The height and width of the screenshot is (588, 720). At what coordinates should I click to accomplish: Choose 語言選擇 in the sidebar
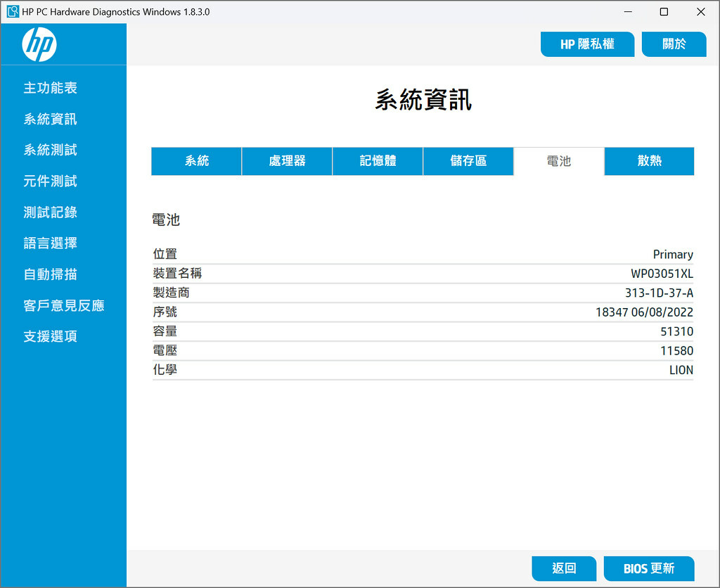point(50,243)
